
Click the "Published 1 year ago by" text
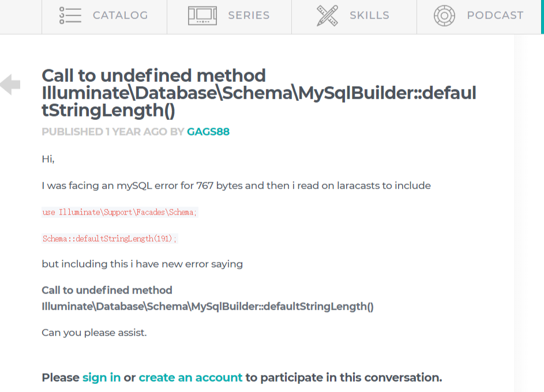pyautogui.click(x=112, y=131)
